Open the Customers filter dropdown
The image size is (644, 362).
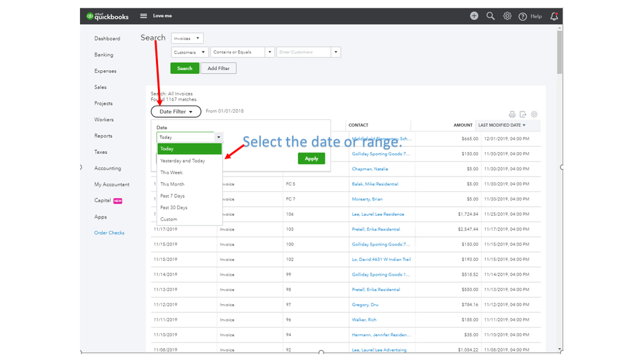point(190,52)
